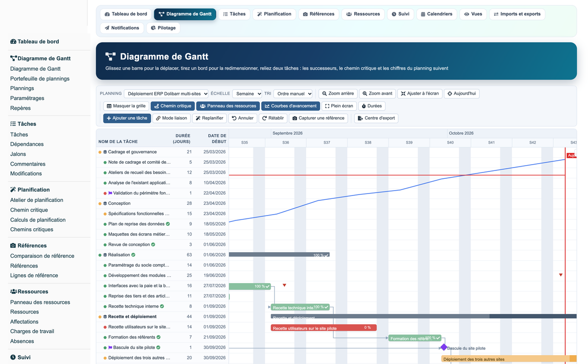Open sidebar link Absences
The height and width of the screenshot is (364, 588).
(x=22, y=341)
